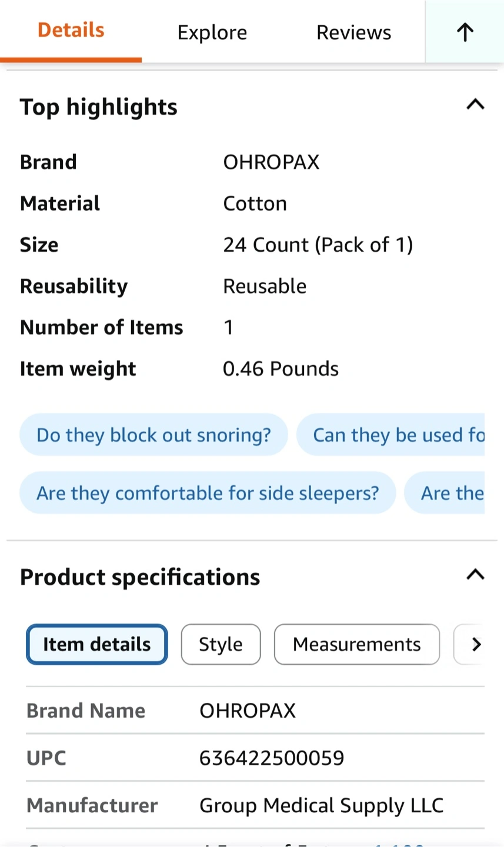The image size is (504, 847).
Task: Ask "Are they comfortable for side sleepers?"
Action: pyautogui.click(x=208, y=493)
